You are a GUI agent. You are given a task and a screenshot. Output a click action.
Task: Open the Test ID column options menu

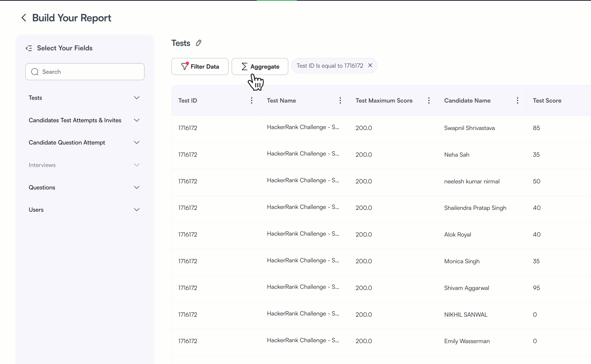[x=251, y=101]
